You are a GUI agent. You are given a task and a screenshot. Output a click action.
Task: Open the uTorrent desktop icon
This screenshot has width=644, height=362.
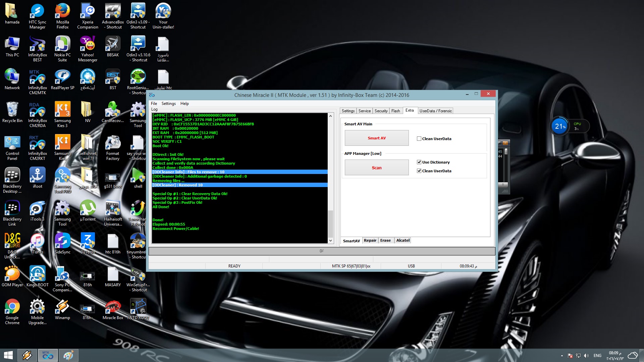88,210
